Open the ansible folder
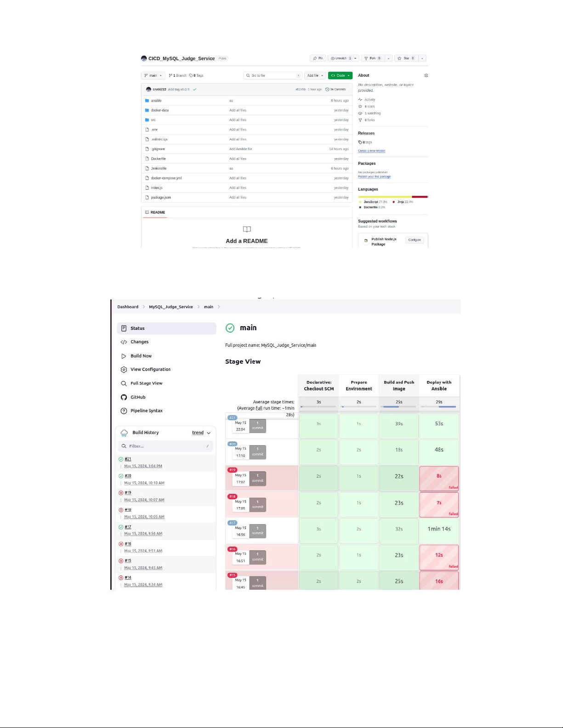The image size is (563, 728). tap(156, 101)
